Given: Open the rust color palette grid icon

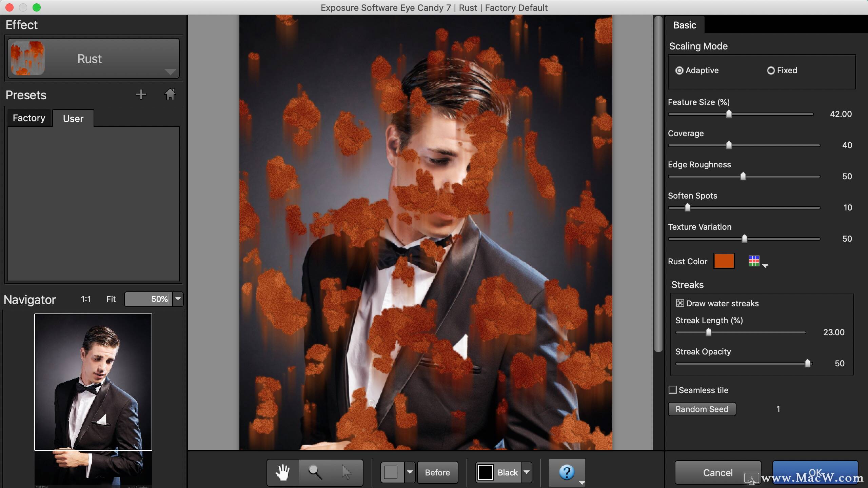Looking at the screenshot, I should point(754,261).
